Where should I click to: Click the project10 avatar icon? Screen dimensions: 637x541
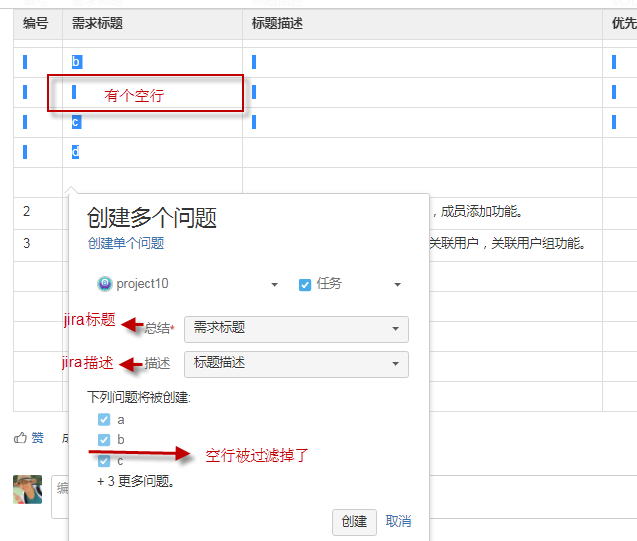pos(104,283)
